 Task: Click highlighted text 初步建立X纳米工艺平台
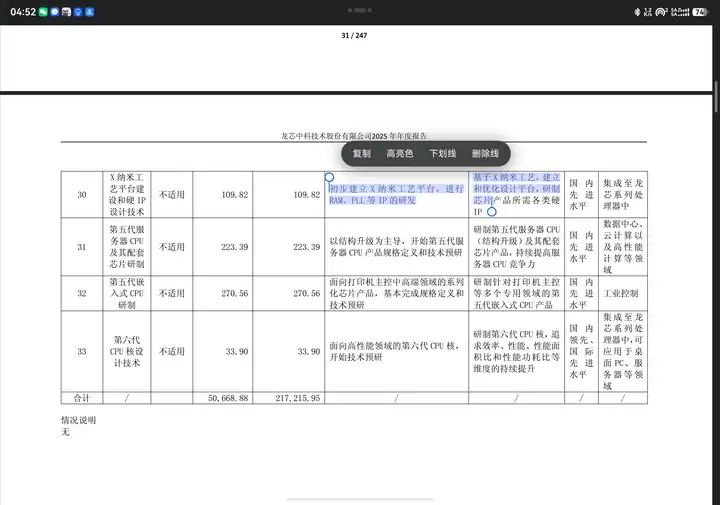point(382,189)
